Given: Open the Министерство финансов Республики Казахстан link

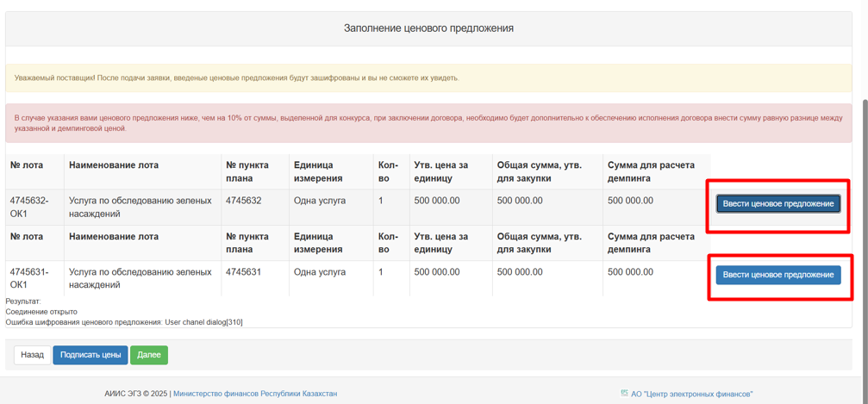Looking at the screenshot, I should 255,394.
